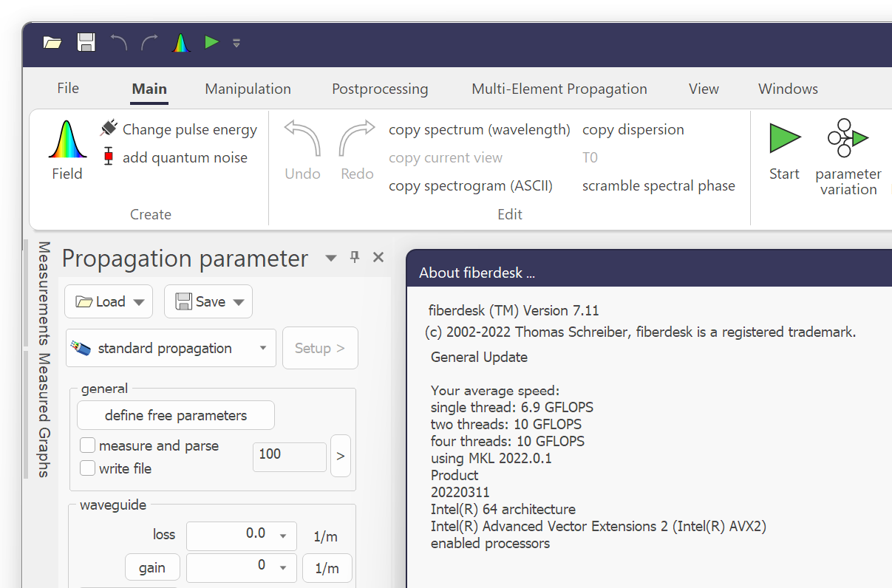Enable measure and parse checkbox

point(88,445)
